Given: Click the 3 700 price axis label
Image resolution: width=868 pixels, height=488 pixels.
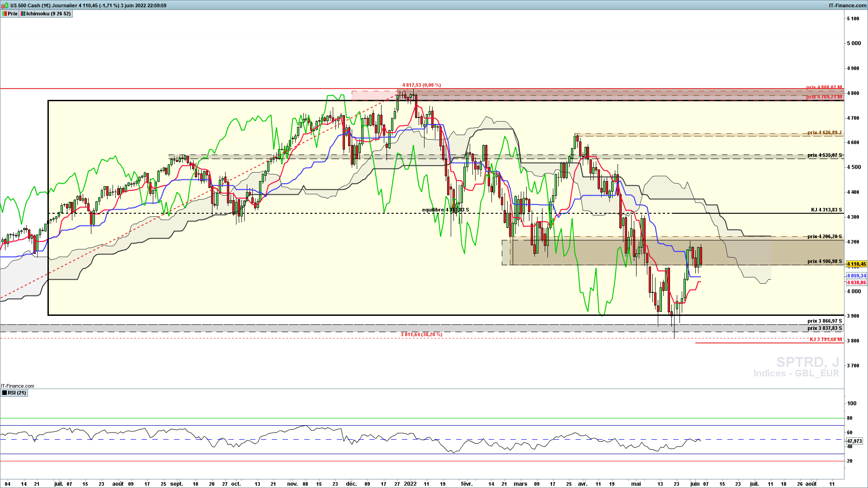Looking at the screenshot, I should pyautogui.click(x=854, y=366).
